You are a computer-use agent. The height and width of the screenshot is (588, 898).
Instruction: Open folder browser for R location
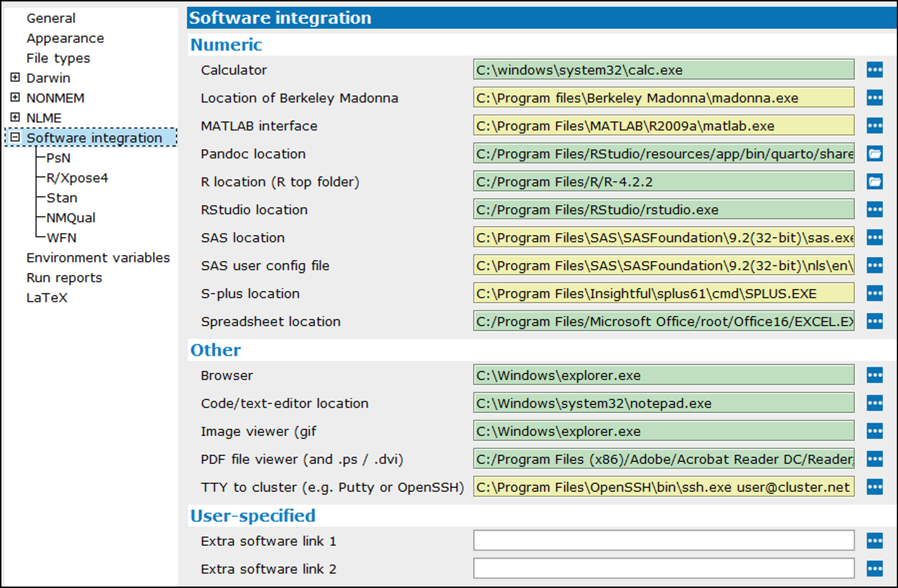[874, 182]
